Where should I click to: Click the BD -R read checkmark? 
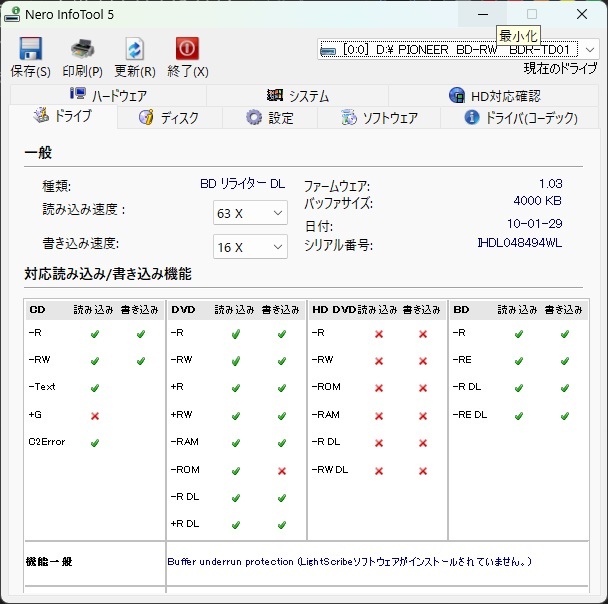point(519,334)
